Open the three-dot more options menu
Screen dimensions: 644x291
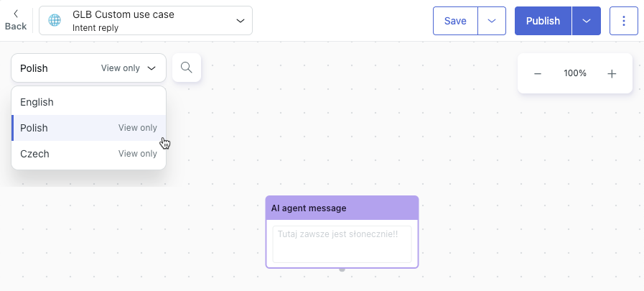[623, 21]
